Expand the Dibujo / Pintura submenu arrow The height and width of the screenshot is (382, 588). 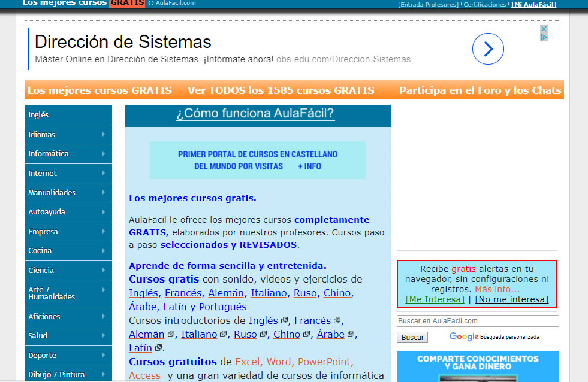[104, 374]
